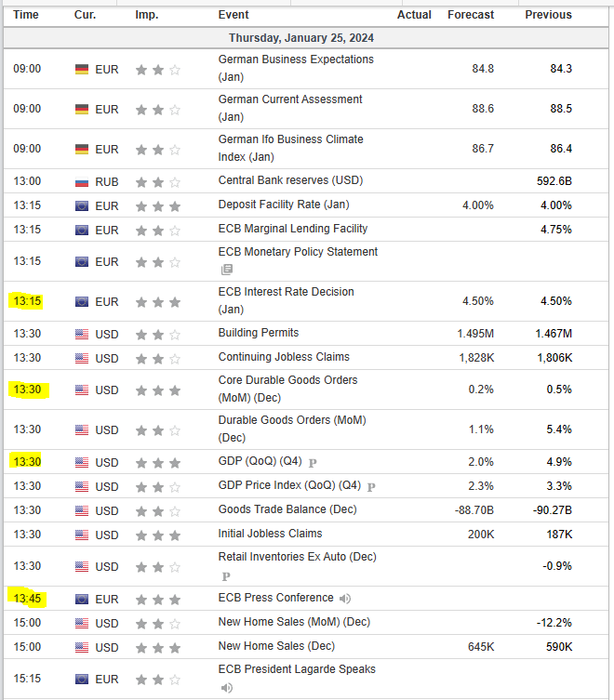Click the speaker icon under ECB President Lagarde Speaks
Viewport: 614px width, 700px height.
click(x=227, y=688)
